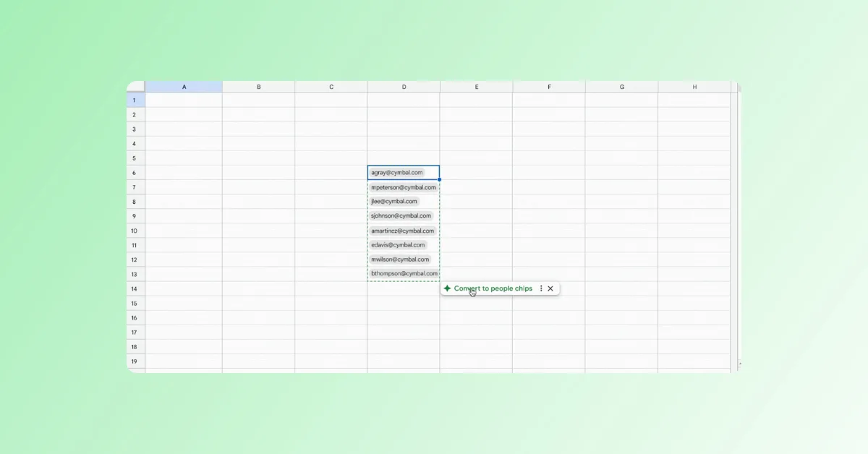Select cell with jlee@cymbal.com
The width and height of the screenshot is (868, 454).
(404, 202)
